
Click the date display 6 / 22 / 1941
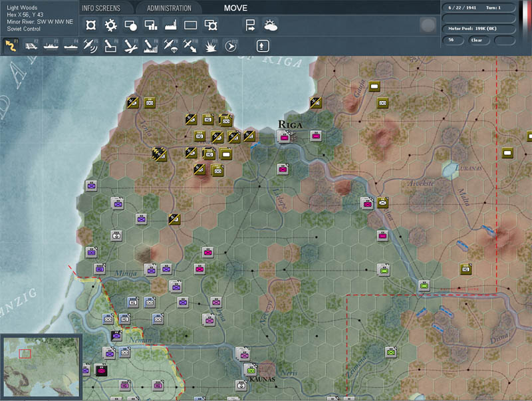click(x=462, y=7)
